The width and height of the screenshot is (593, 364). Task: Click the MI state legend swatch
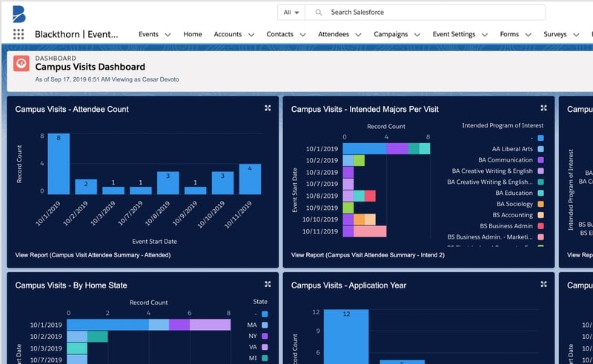point(265,358)
